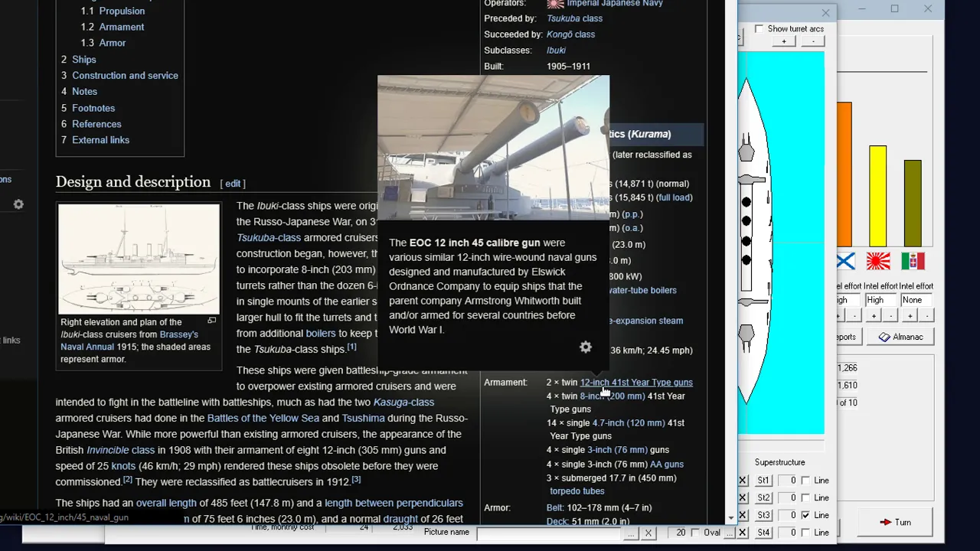
Task: Open the Tsushima link
Action: pos(363,419)
